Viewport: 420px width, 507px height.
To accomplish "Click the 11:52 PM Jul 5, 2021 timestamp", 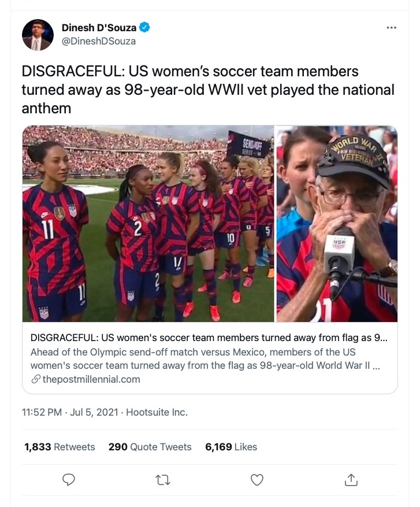I will [x=69, y=412].
